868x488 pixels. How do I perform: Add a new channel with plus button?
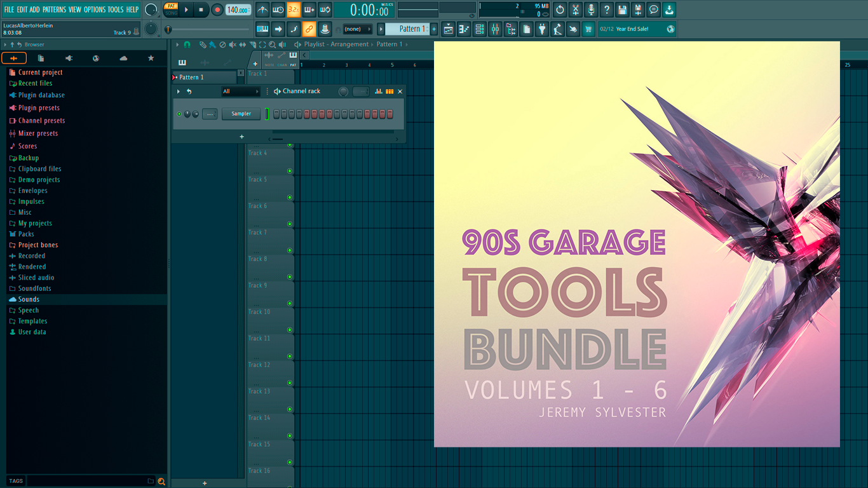pos(241,137)
